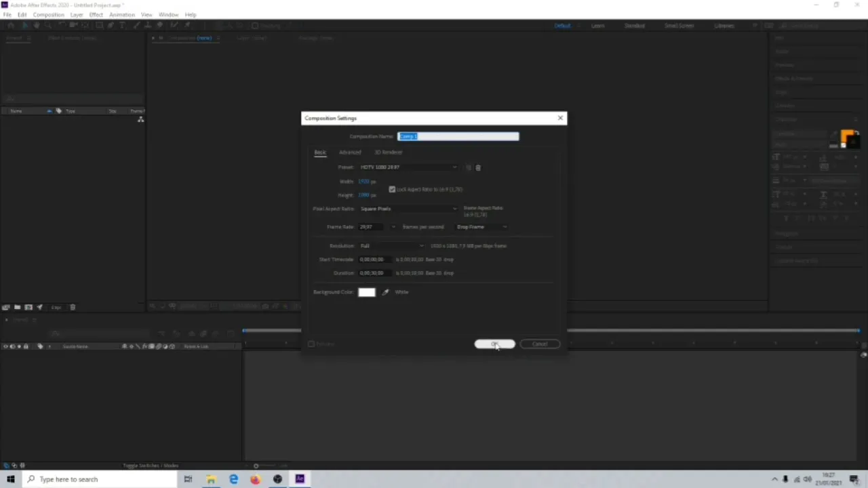Open the Preset dropdown showing HDTV 1080 29.97
The width and height of the screenshot is (868, 488).
409,167
